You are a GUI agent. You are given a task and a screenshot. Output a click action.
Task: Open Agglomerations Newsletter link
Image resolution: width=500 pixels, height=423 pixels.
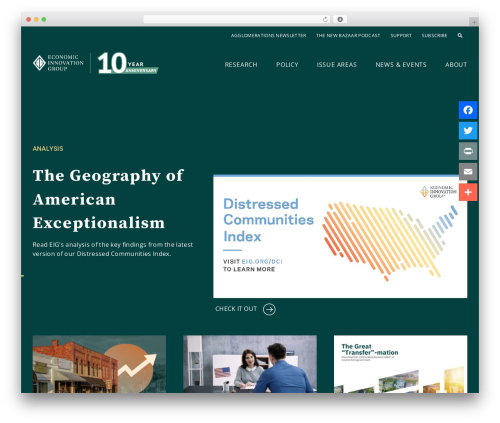268,35
